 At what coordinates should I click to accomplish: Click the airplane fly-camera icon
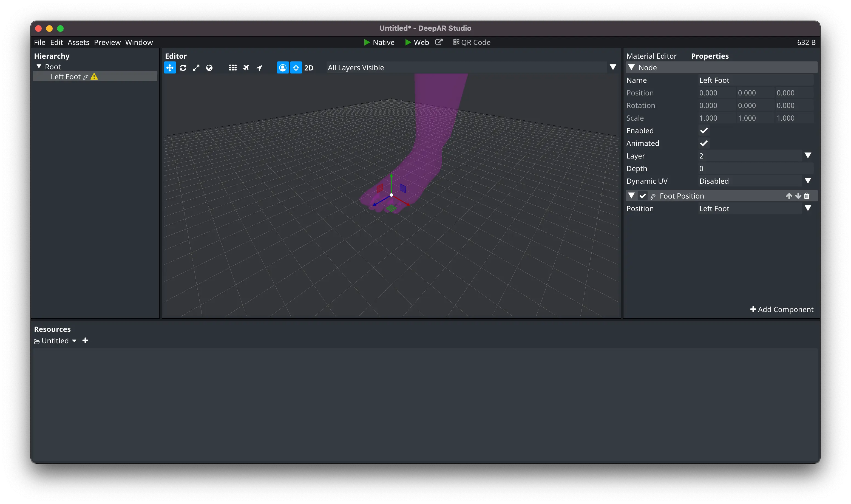(x=246, y=67)
